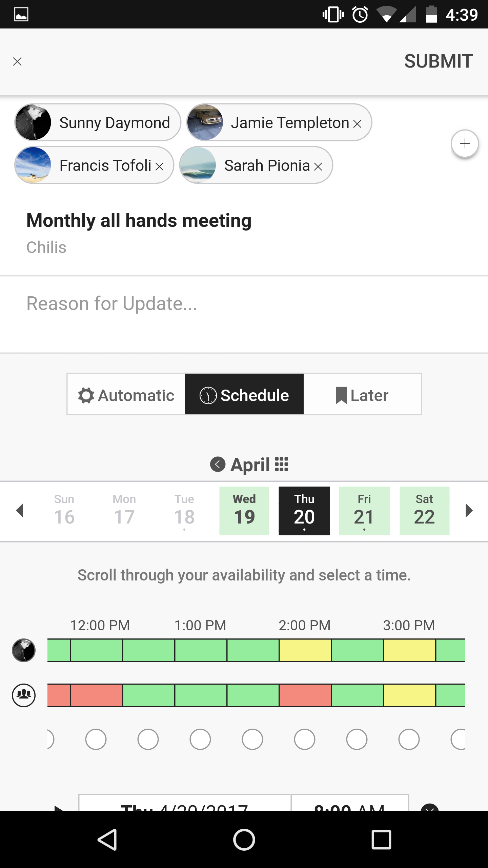The height and width of the screenshot is (868, 488).
Task: Remove Francis Tofoli chip
Action: [159, 166]
